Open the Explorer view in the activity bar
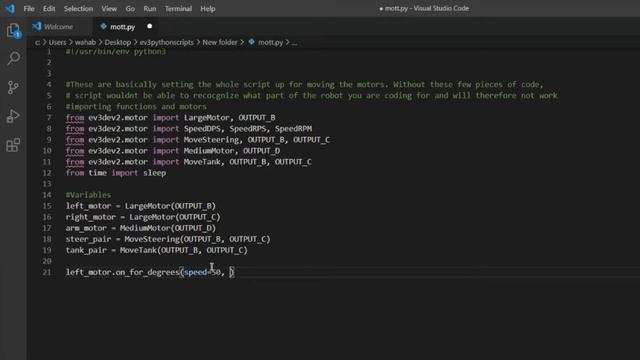Screen dimensions: 640x360 tap(13, 30)
